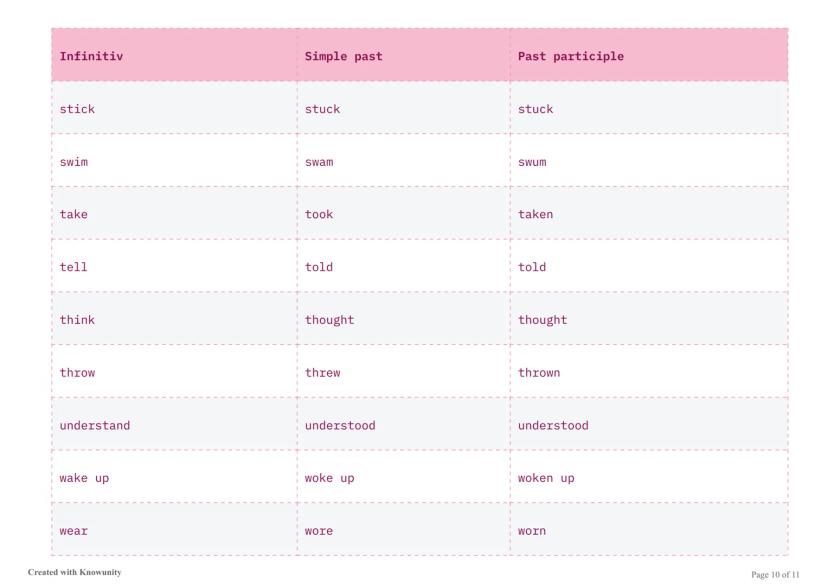Screen dimensions: 828x586
Task: Select the past participle "worn"
Action: click(x=532, y=531)
